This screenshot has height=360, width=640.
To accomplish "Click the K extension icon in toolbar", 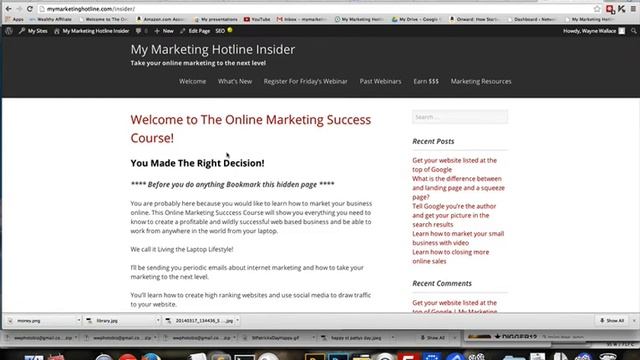I will (622, 9).
